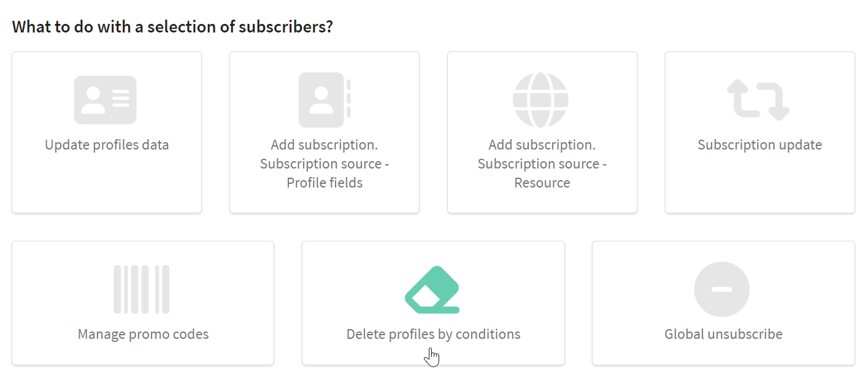Viewport: 868px width, 383px height.
Task: Click the subscribers selection heading text
Action: 172,27
